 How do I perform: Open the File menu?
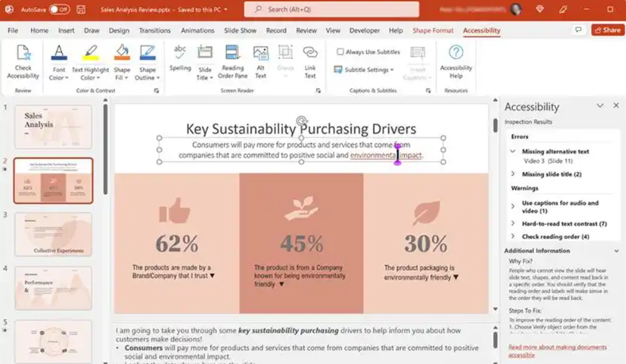[13, 30]
